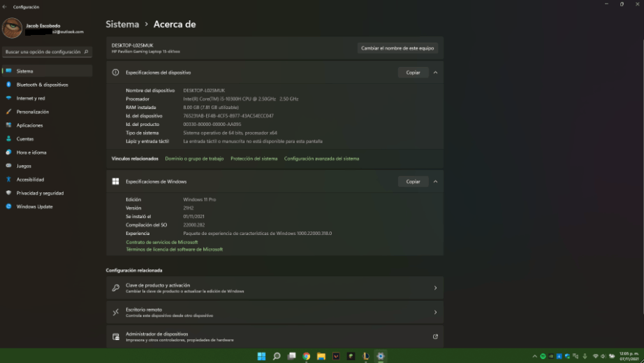This screenshot has width=644, height=363.
Task: Click the taskbar clock and date
Action: [629, 357]
